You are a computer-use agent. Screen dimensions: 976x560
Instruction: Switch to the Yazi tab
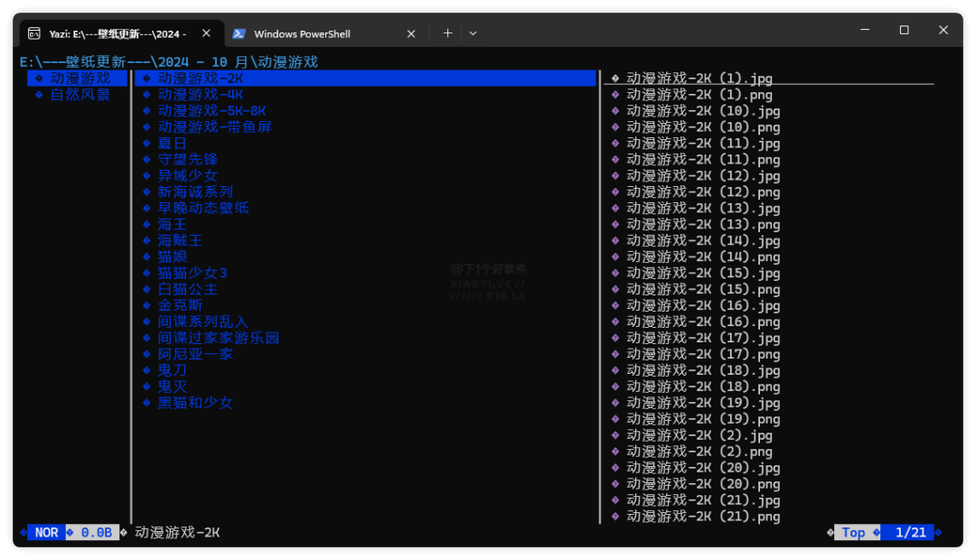pyautogui.click(x=117, y=33)
